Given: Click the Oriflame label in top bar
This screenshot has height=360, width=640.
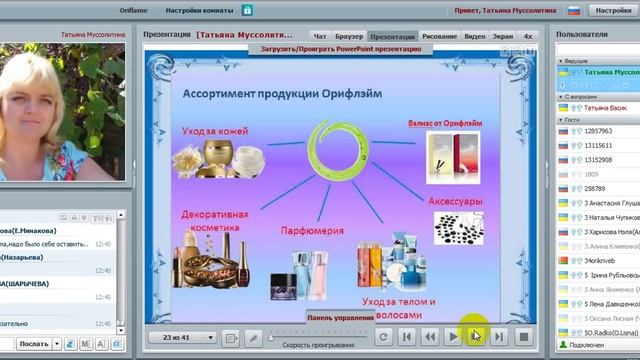Looking at the screenshot, I should [x=133, y=10].
